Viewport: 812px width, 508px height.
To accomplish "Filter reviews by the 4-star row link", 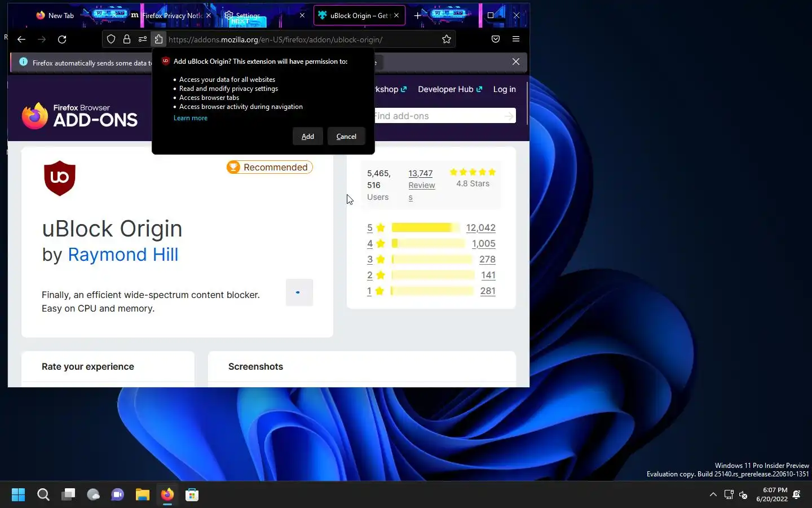I will click(370, 243).
